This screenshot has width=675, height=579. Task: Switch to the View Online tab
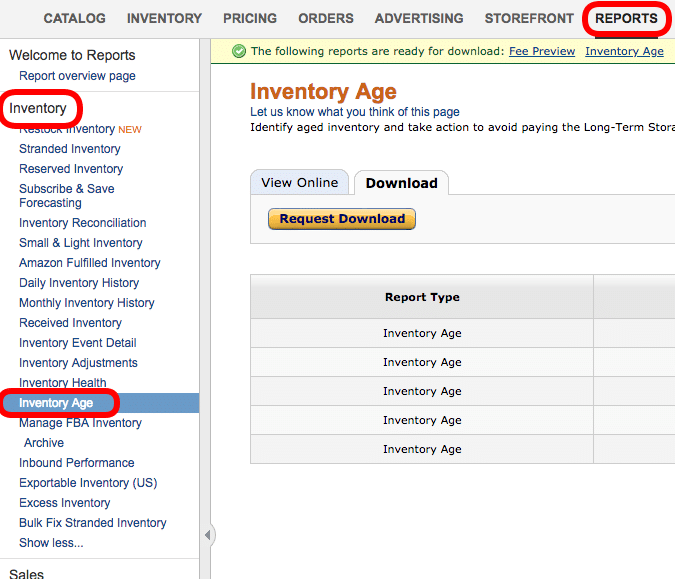click(x=300, y=183)
